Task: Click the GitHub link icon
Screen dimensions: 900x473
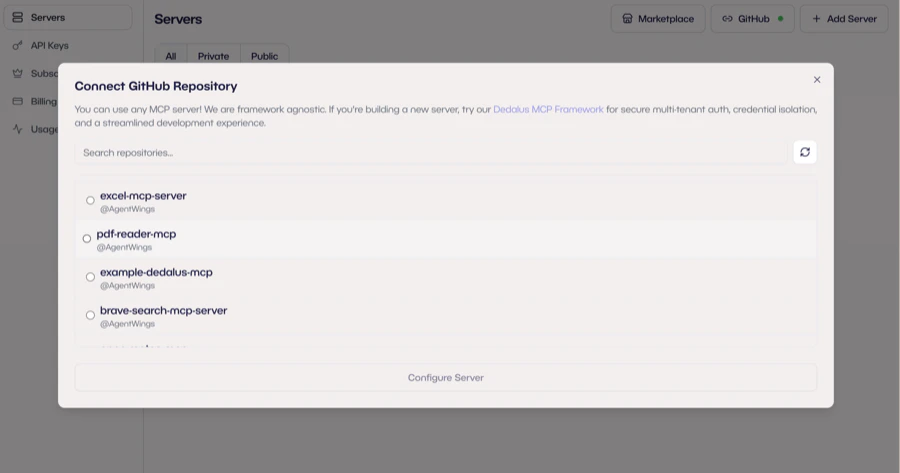Action: 727,19
